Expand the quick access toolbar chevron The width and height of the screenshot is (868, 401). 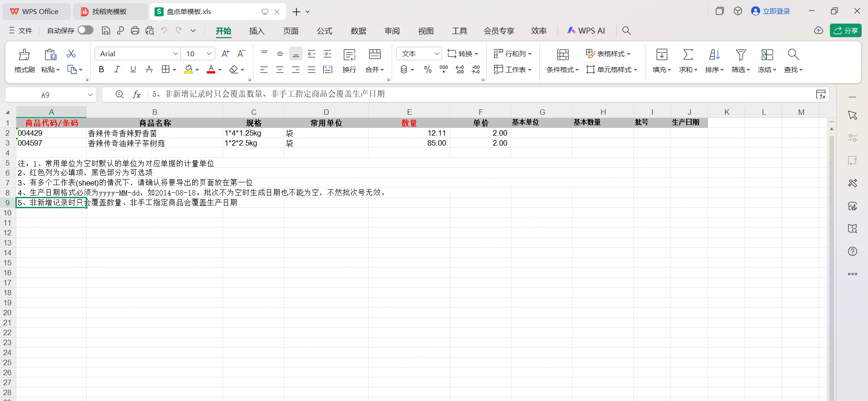[193, 30]
